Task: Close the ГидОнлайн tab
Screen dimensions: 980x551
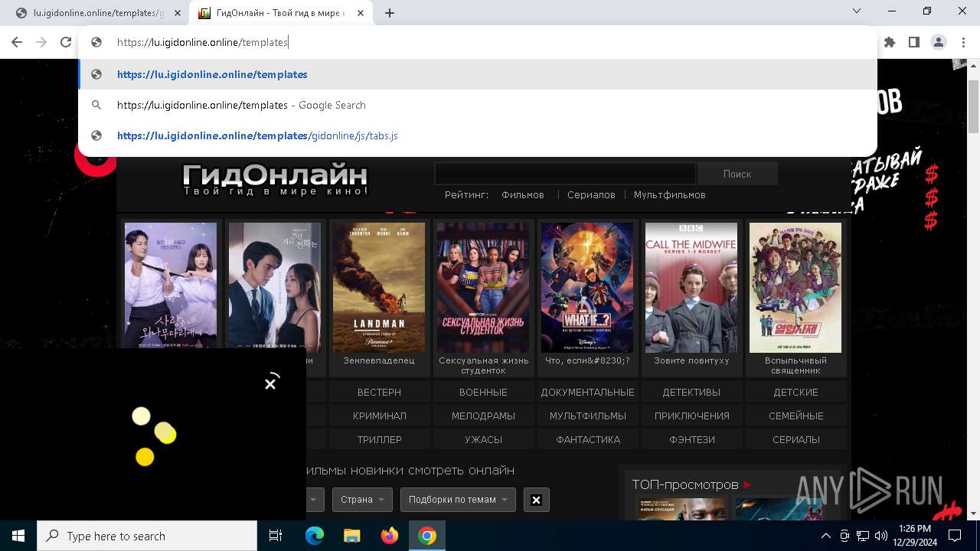Action: point(362,13)
